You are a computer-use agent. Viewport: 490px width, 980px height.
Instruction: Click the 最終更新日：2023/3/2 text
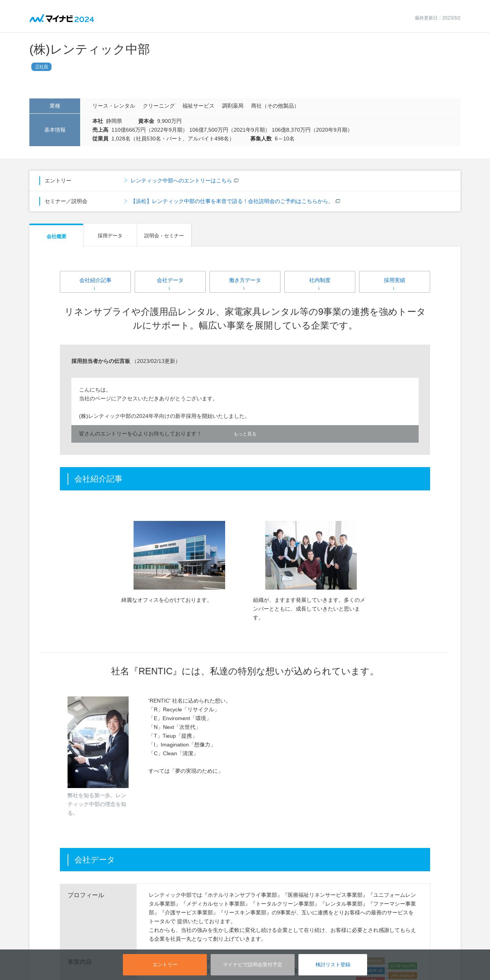(x=438, y=18)
